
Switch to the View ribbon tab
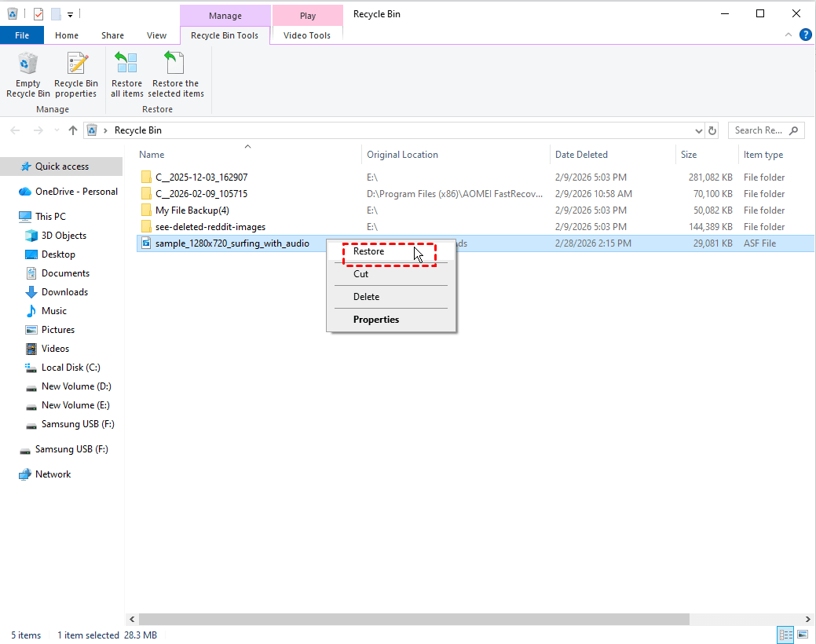[156, 35]
